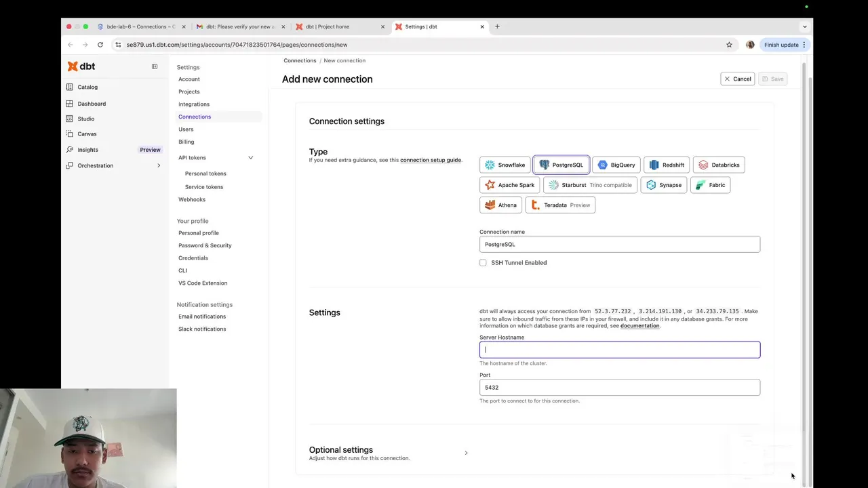Close the Settings dbt tab
The width and height of the screenshot is (868, 488).
[482, 26]
